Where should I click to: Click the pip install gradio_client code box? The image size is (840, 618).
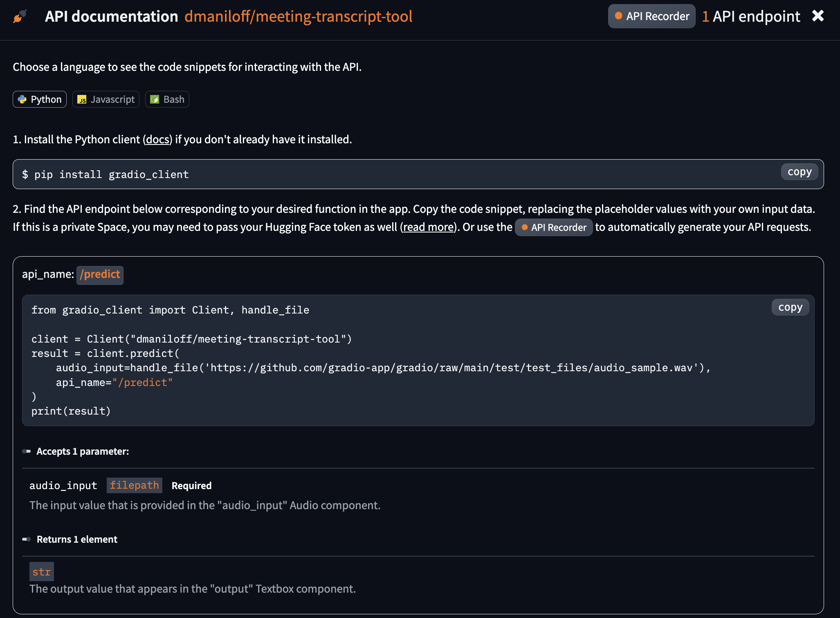pyautogui.click(x=418, y=174)
